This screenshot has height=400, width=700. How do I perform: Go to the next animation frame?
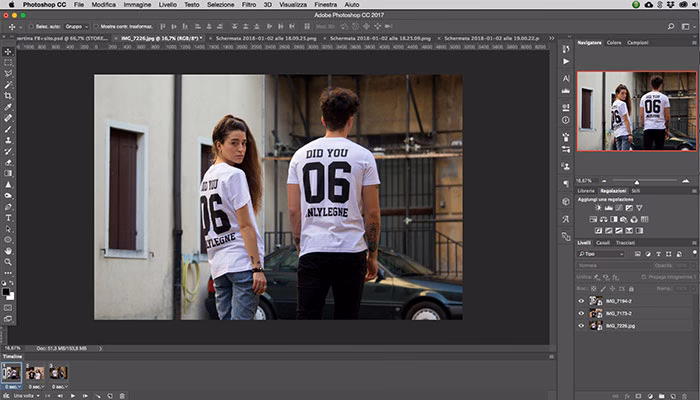(x=85, y=396)
